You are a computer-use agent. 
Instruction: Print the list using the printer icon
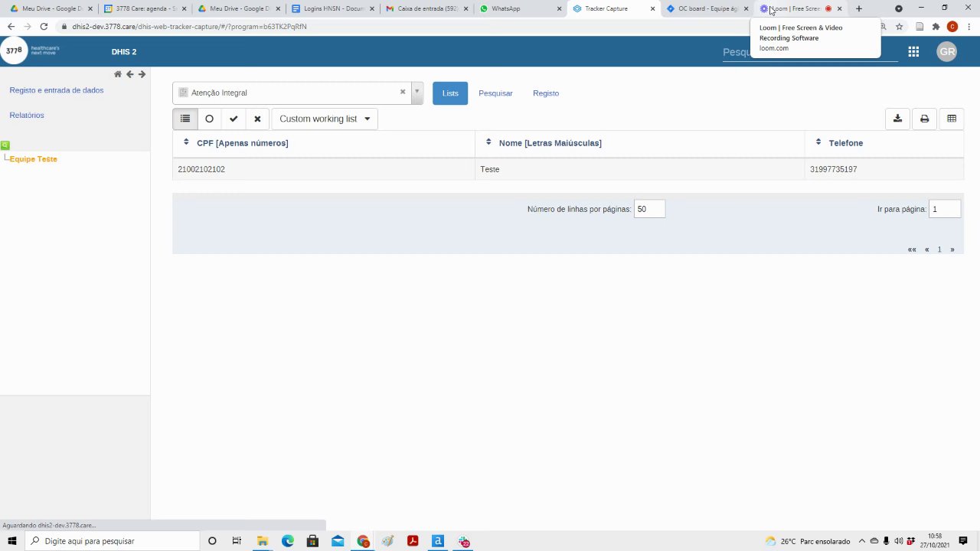click(924, 119)
